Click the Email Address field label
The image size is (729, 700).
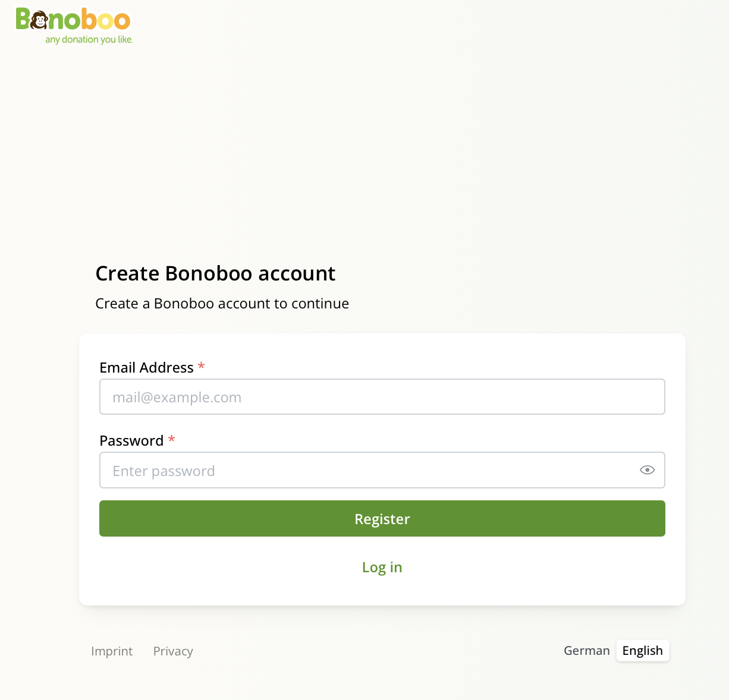[x=146, y=368]
